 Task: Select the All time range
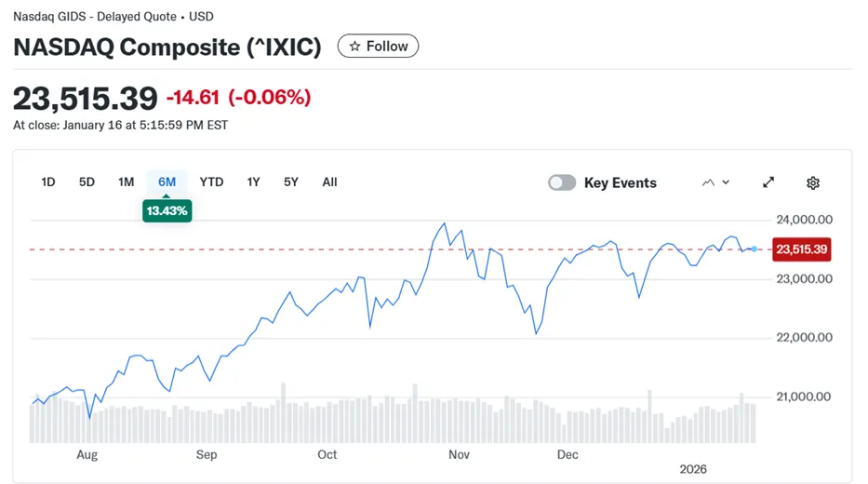click(329, 182)
